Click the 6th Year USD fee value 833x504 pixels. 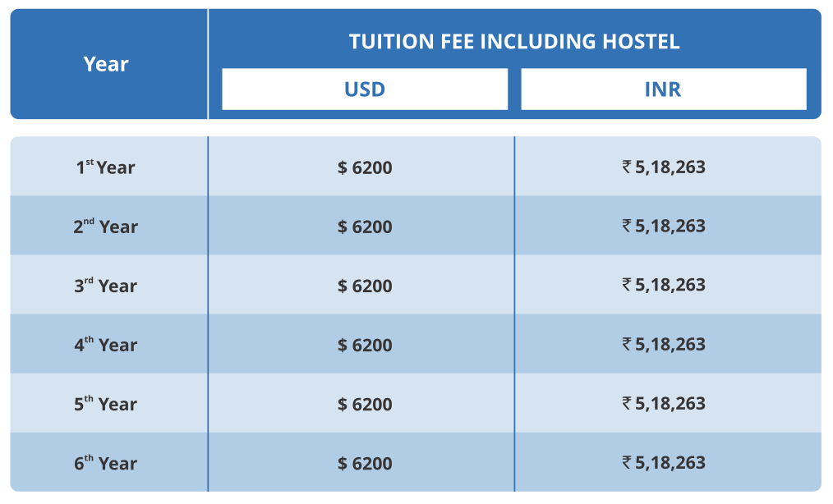365,463
